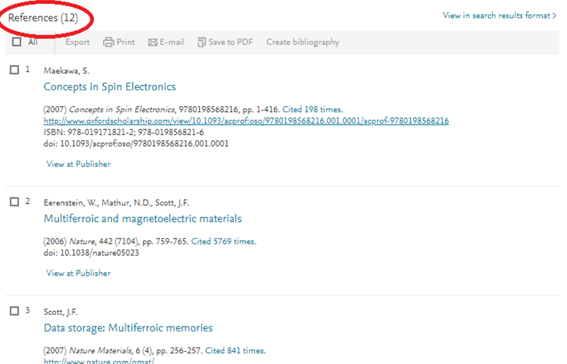
Task: Select checkbox for reference 1
Action: click(x=14, y=70)
